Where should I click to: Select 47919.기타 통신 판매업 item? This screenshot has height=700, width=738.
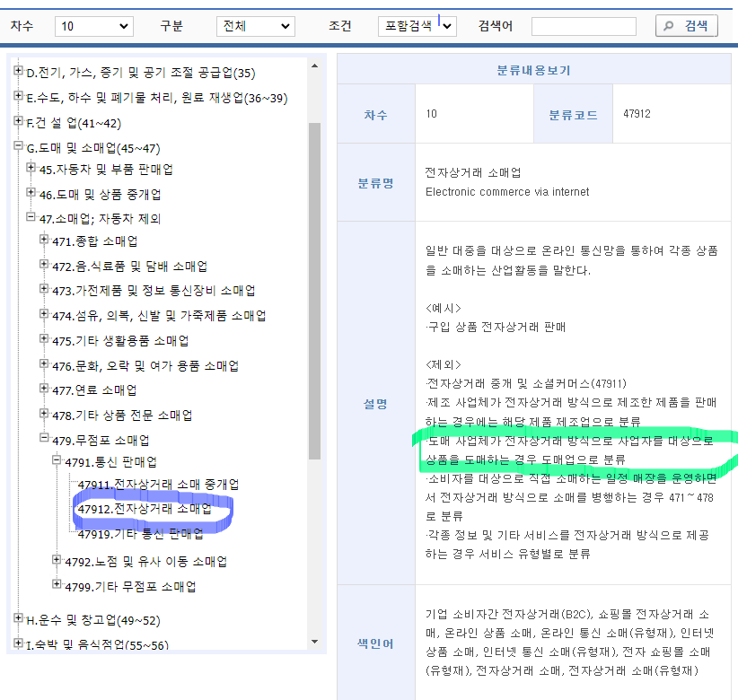pos(140,534)
